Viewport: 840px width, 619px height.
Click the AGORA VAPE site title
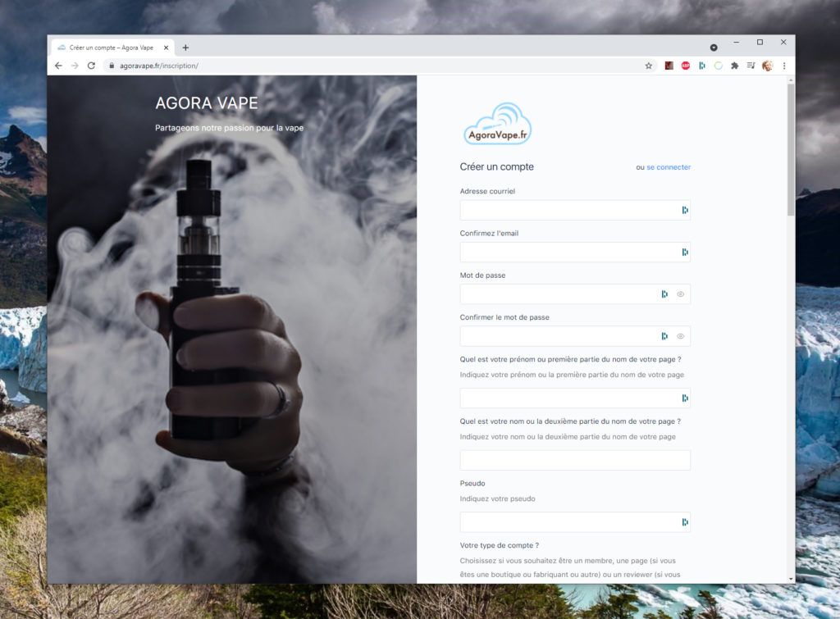tap(206, 102)
